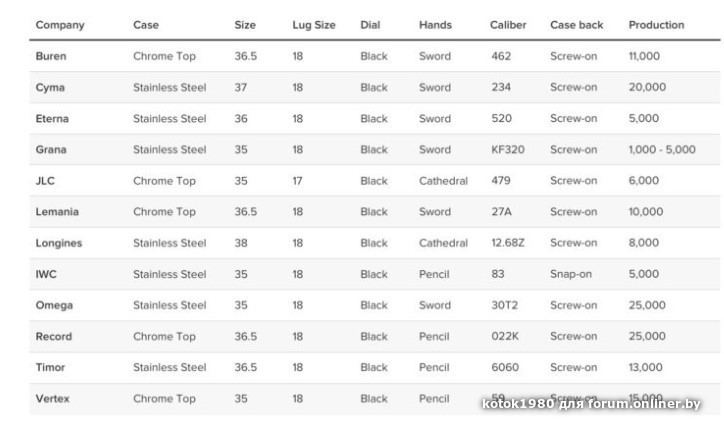Click the 022K caliber cell
Screen dimensions: 724x427
coord(505,336)
